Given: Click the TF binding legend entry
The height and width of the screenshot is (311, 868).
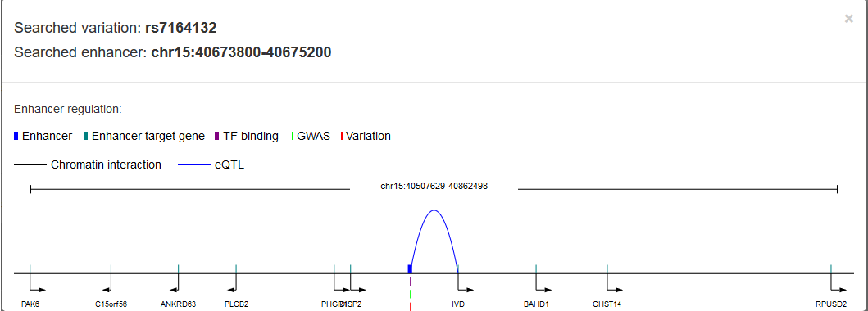Looking at the screenshot, I should 247,136.
